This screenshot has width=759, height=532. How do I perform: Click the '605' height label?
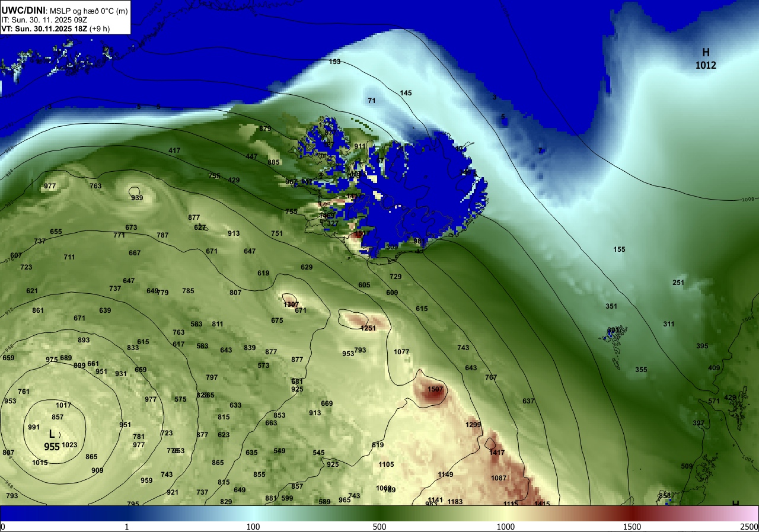click(364, 285)
